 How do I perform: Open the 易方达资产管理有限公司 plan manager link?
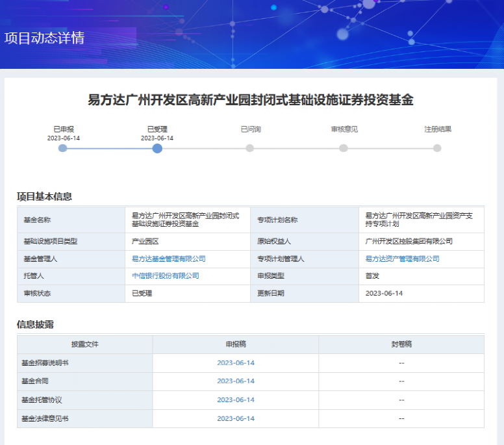click(402, 259)
